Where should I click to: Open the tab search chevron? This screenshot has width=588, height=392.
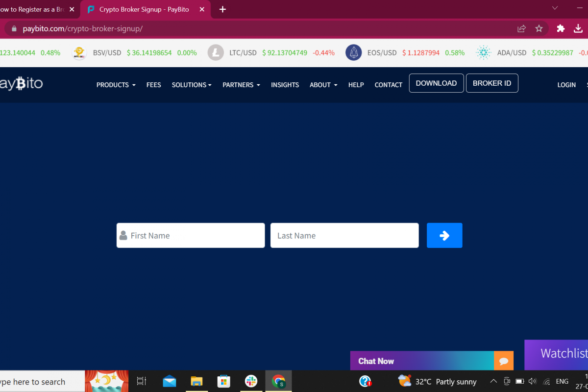tap(555, 8)
